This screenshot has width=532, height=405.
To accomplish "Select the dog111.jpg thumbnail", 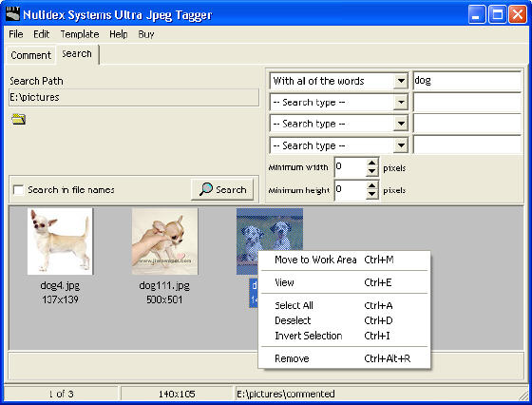I will [x=164, y=241].
